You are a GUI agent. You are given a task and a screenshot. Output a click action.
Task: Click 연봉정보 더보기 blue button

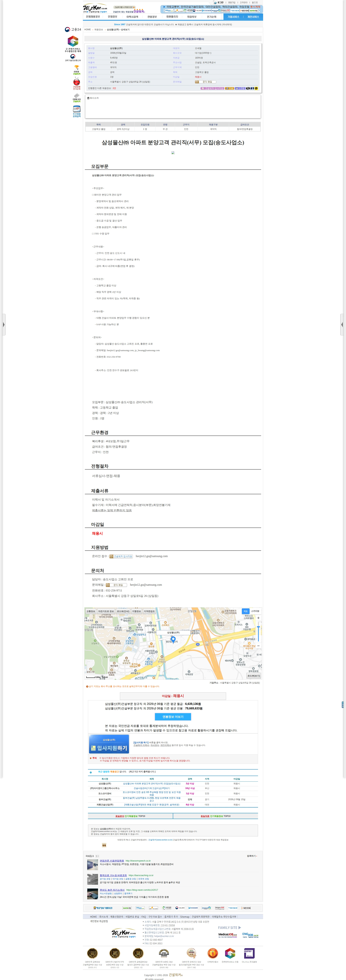click(x=173, y=717)
